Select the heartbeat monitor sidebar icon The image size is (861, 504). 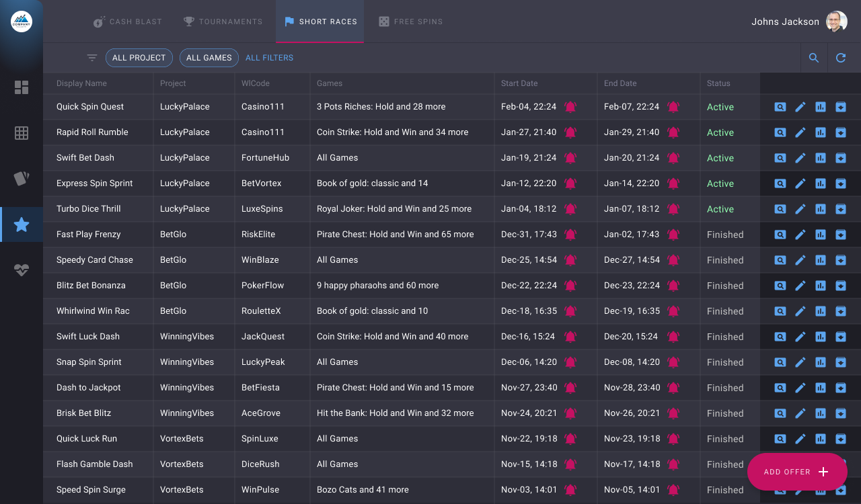pos(22,270)
